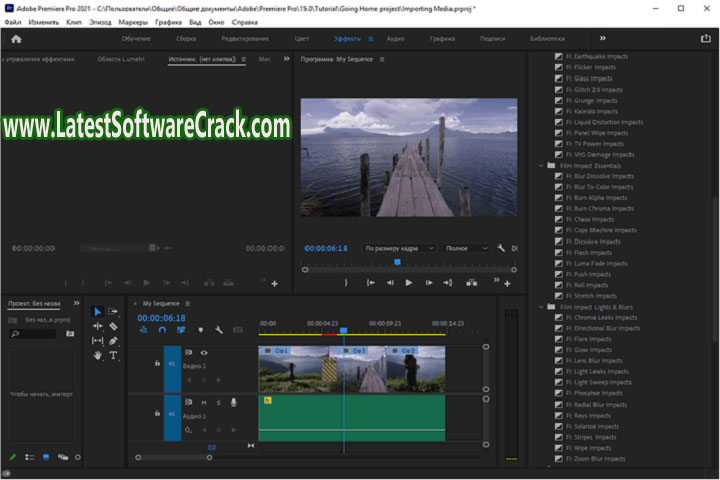Image resolution: width=720 pixels, height=480 pixels.
Task: Open the Файл menu
Action: point(12,21)
